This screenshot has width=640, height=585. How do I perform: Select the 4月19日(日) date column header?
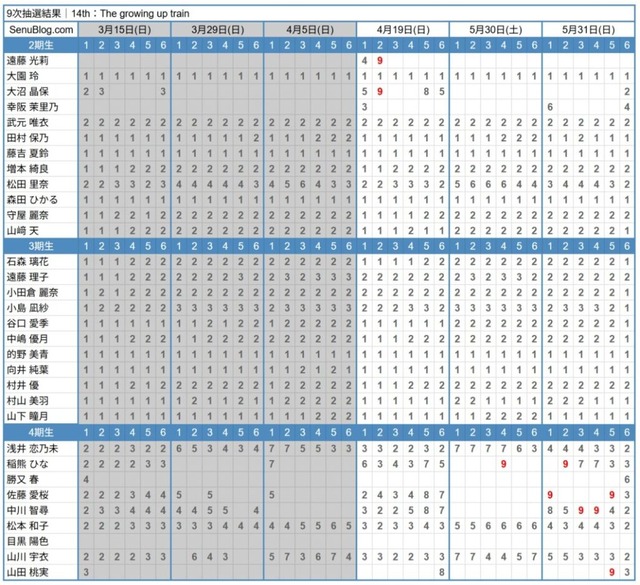click(402, 31)
